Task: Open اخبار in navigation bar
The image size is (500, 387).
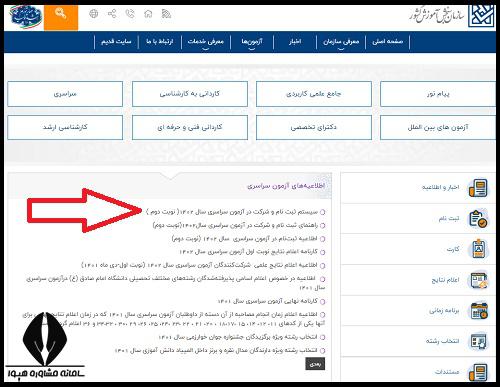Action: pyautogui.click(x=295, y=42)
